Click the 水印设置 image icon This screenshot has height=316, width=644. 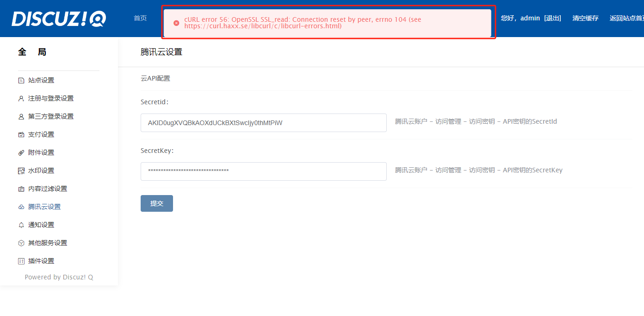21,171
